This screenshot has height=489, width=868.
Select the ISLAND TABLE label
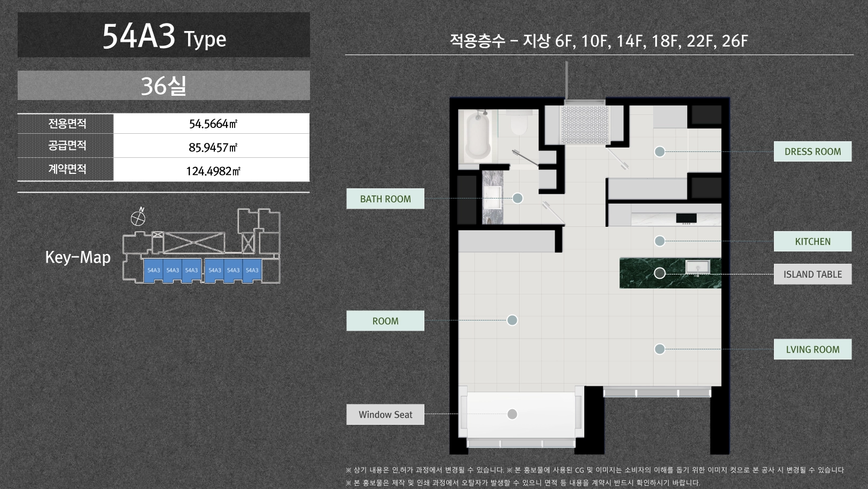point(812,274)
